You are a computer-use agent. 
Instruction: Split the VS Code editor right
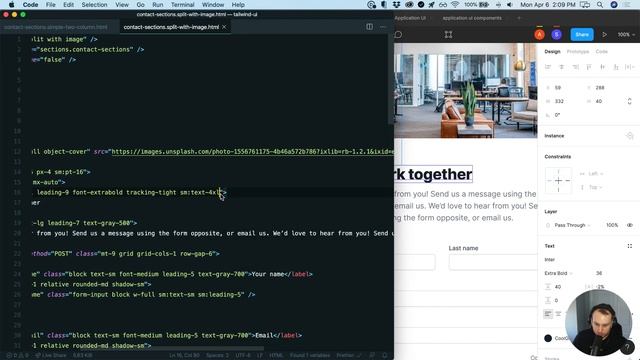pyautogui.click(x=369, y=27)
